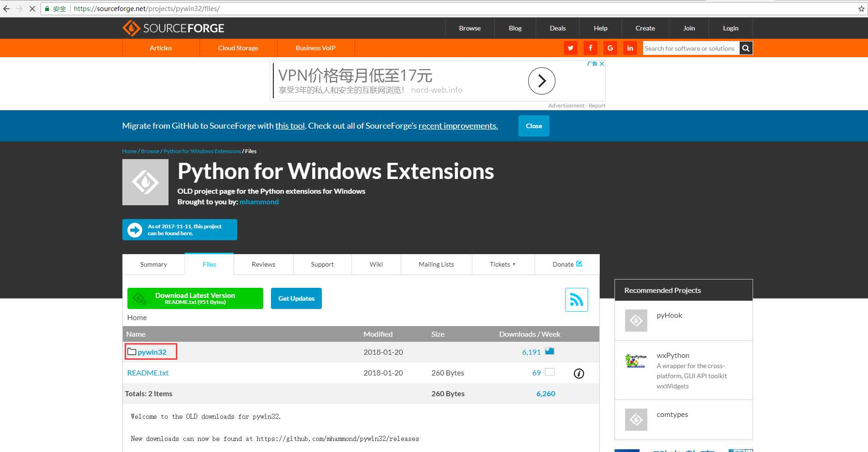Open Business VoIP in orange bar

coord(315,48)
